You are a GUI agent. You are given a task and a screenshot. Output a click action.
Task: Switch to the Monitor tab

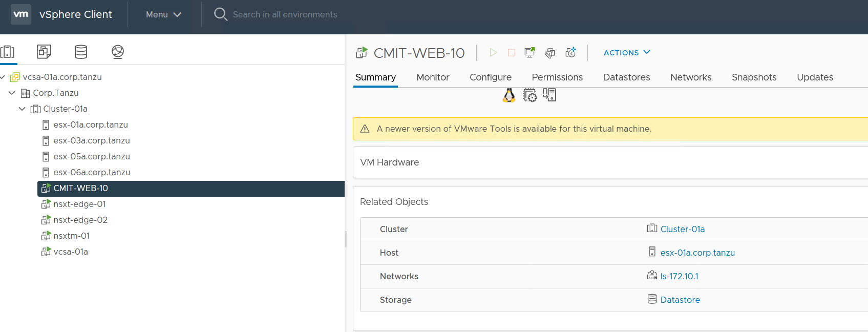(x=433, y=77)
